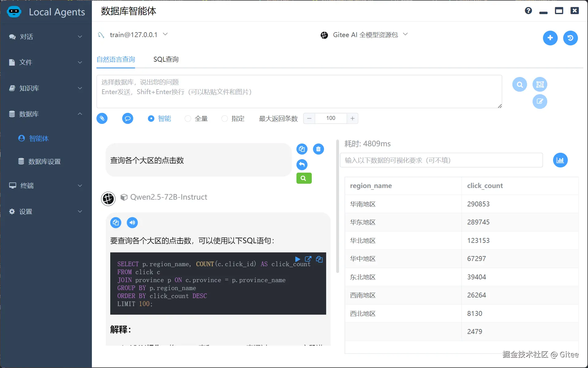The width and height of the screenshot is (588, 368).
Task: Click the help question mark icon
Action: pos(528,11)
